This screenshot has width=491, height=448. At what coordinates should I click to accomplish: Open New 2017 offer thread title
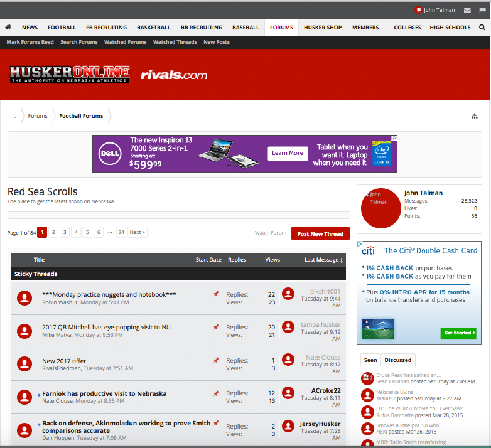64,361
